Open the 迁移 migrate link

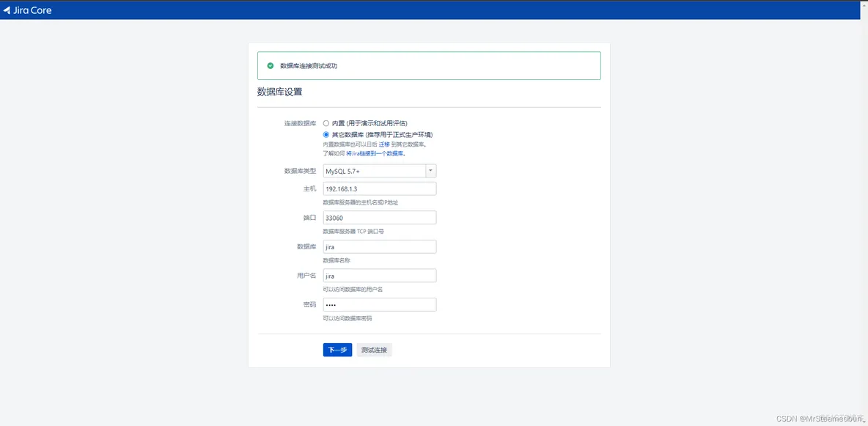click(385, 144)
